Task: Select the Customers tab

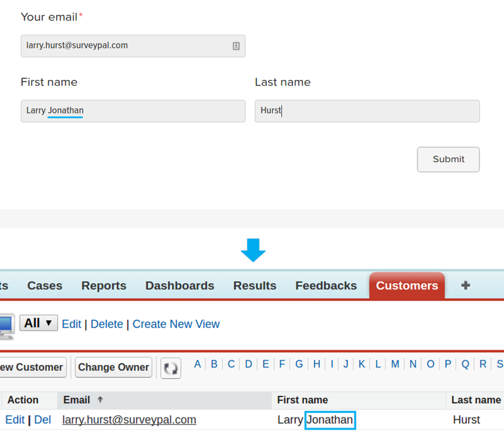Action: point(407,286)
